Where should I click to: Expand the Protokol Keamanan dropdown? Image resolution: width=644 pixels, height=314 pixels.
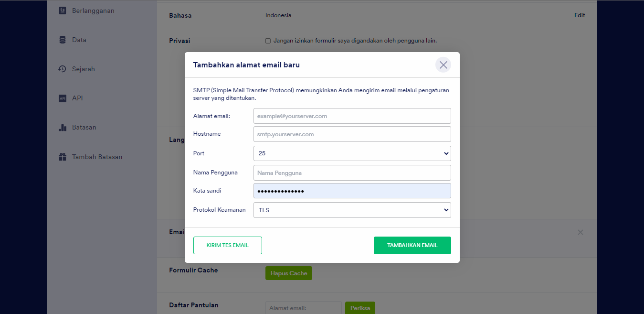point(352,210)
